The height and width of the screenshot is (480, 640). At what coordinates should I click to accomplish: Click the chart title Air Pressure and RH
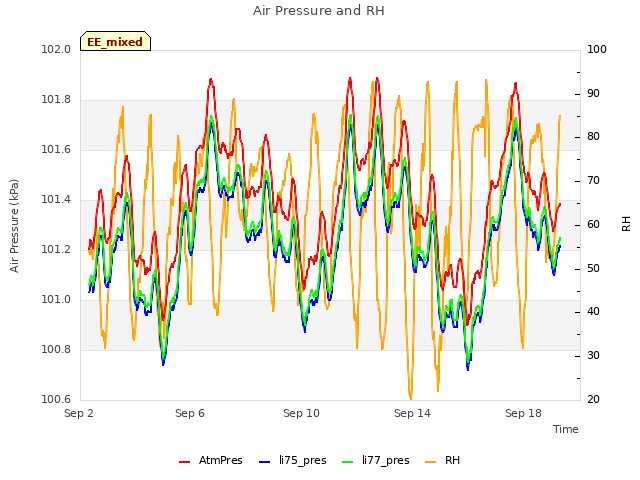pos(319,11)
